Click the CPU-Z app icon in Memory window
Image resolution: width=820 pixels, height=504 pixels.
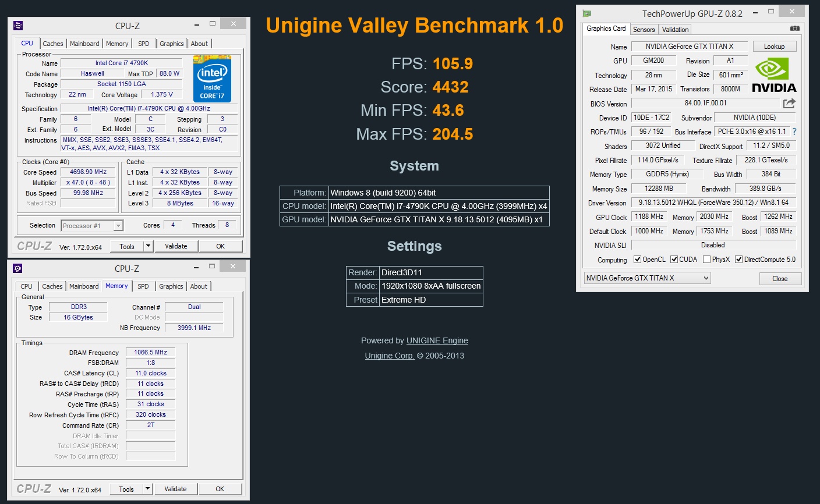[x=17, y=268]
